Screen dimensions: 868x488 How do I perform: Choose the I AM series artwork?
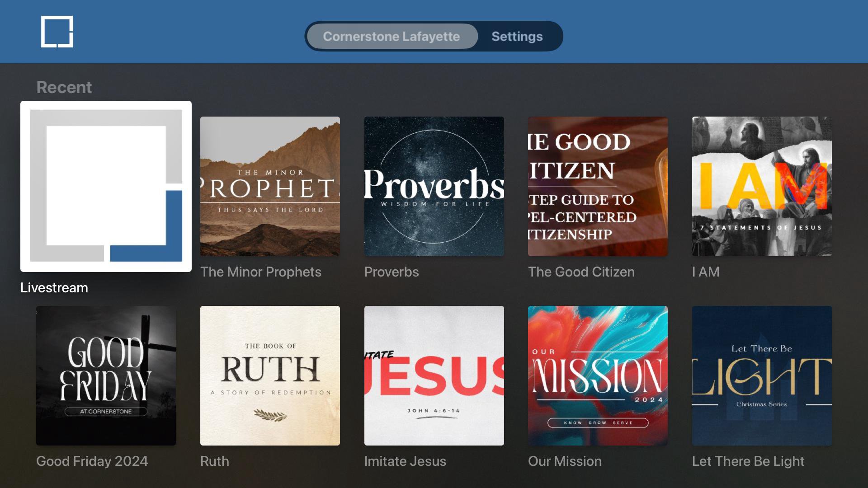coord(762,186)
